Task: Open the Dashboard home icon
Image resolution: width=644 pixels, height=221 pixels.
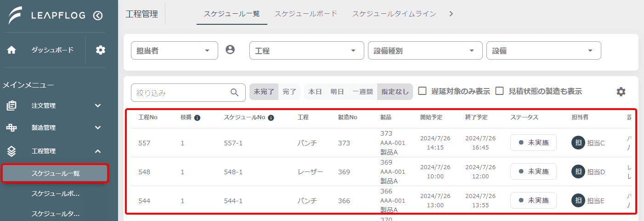Action: (12, 50)
